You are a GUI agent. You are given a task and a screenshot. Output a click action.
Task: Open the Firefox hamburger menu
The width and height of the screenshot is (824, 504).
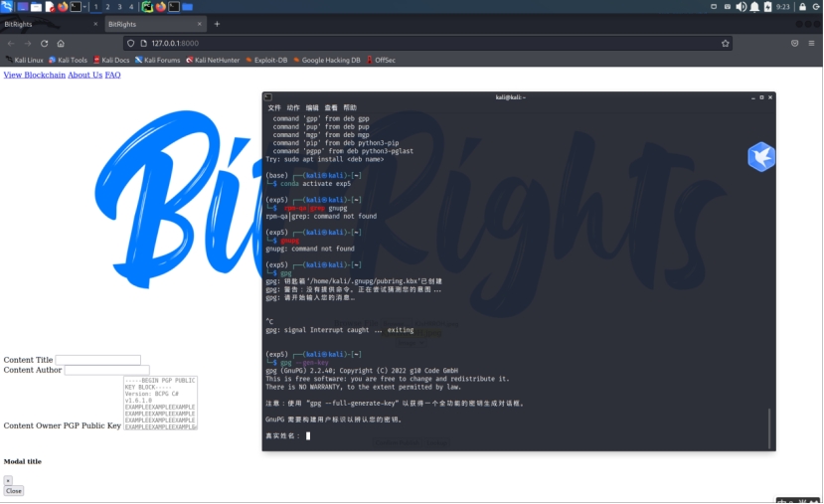click(811, 44)
